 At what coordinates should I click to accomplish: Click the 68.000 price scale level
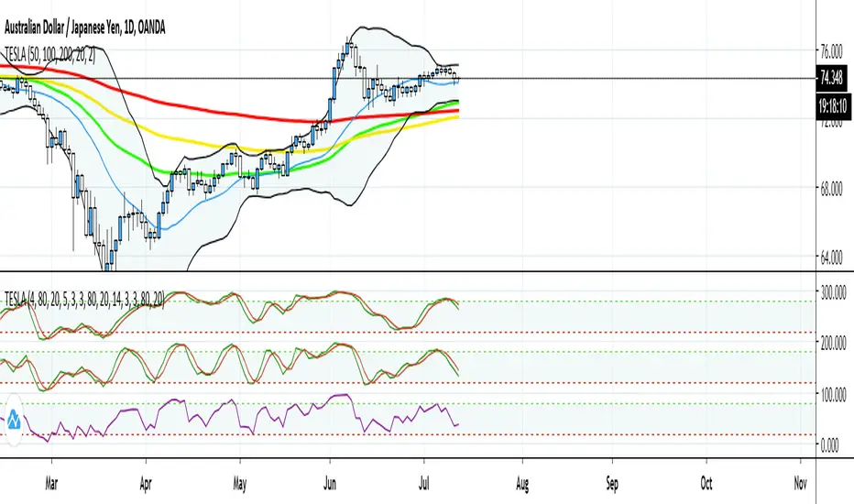pyautogui.click(x=832, y=189)
